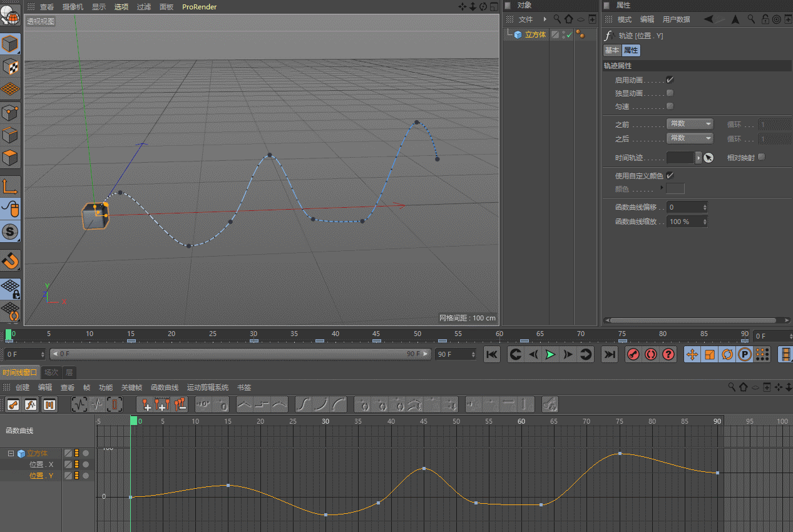This screenshot has width=793, height=532.
Task: Activate the workplane grid icon in left toolbar
Action: (10, 89)
